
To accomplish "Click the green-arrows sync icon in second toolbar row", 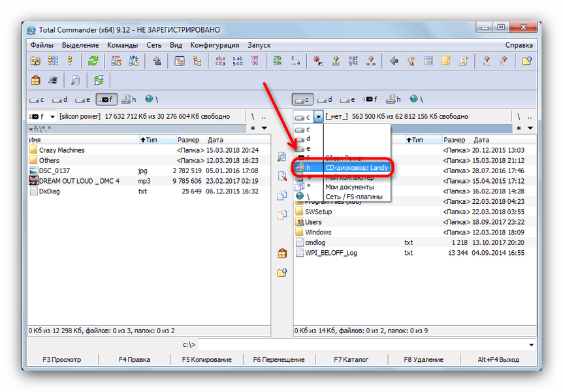I will coord(99,80).
